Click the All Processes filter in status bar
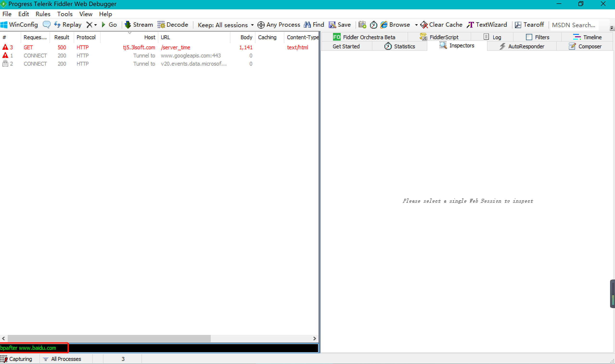 (x=62, y=359)
